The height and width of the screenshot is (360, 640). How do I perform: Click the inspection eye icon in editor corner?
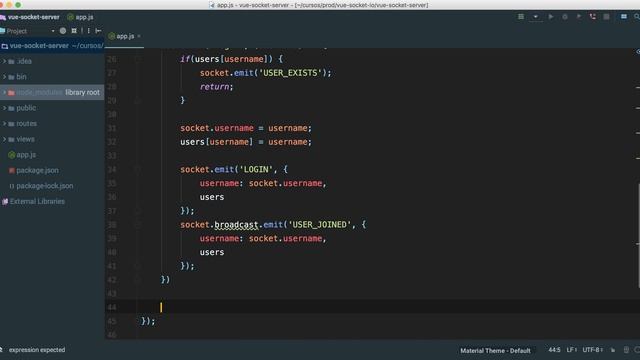[638, 52]
